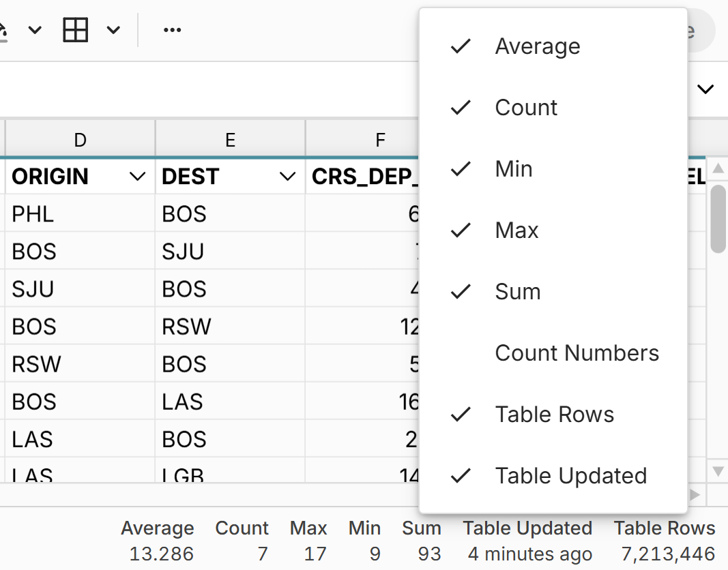This screenshot has height=570, width=728.
Task: Click the cell containing PHL
Action: [81, 214]
